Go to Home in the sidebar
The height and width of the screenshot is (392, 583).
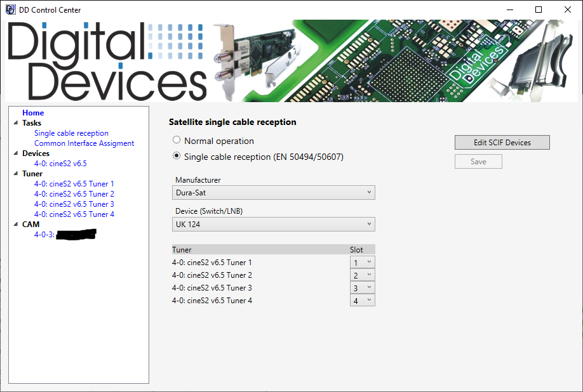click(x=33, y=113)
